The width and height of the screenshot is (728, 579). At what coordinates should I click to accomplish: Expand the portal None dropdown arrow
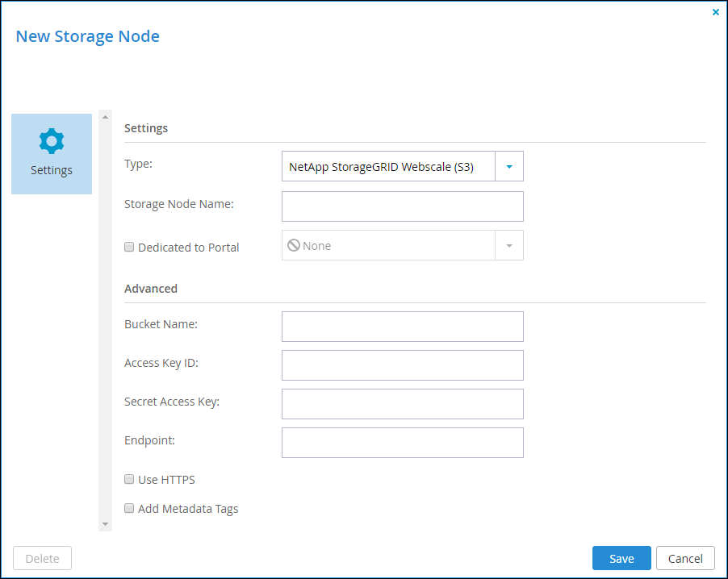coord(509,245)
